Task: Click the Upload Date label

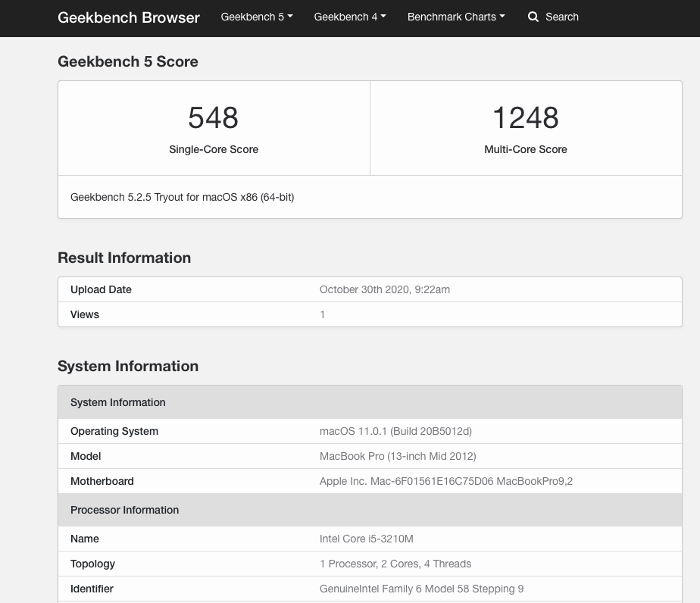Action: [x=101, y=289]
